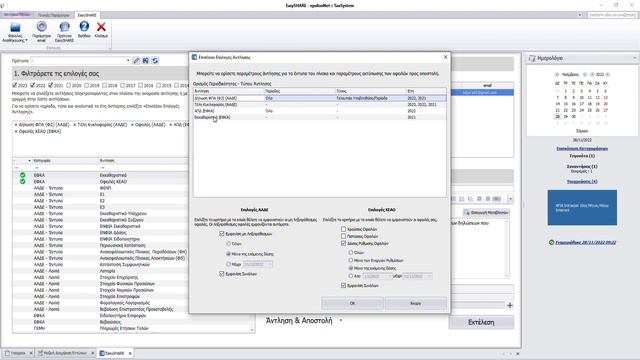The height and width of the screenshot is (360, 640).
Task: Select Από date range radio under ΚΕΑΟ
Action: click(351, 276)
